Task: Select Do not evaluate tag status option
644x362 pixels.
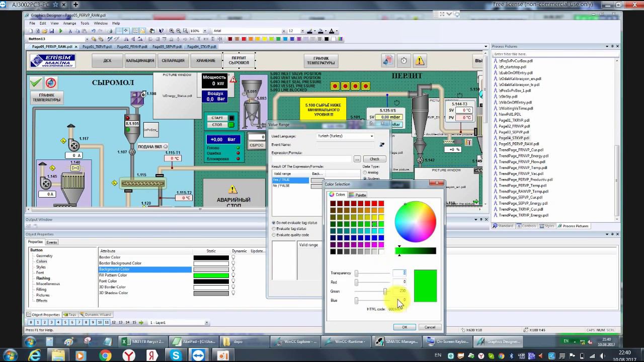Action: click(x=274, y=223)
